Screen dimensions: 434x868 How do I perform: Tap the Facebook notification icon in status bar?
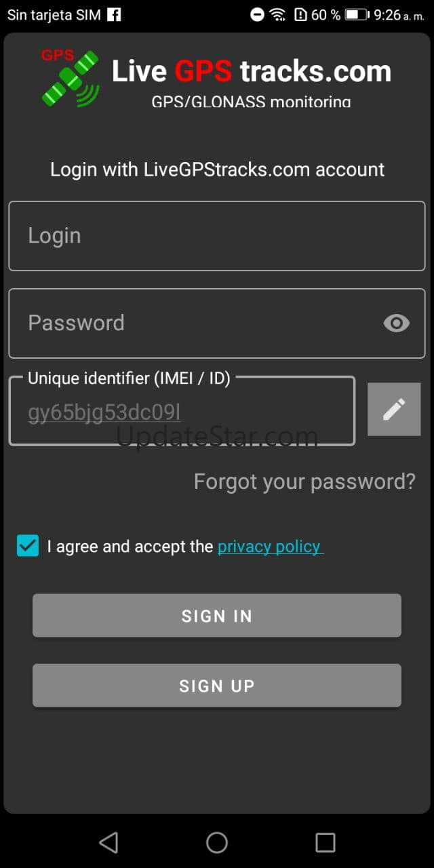(x=115, y=14)
